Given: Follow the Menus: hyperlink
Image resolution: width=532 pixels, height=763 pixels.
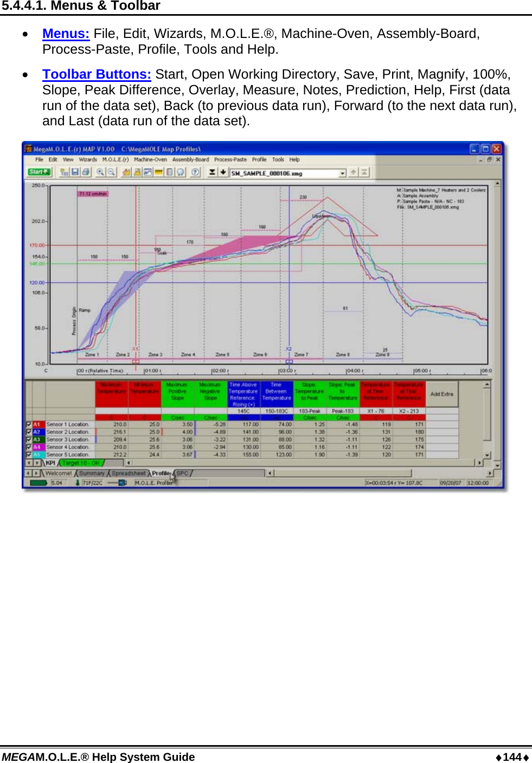Looking at the screenshot, I should pyautogui.click(x=66, y=34).
